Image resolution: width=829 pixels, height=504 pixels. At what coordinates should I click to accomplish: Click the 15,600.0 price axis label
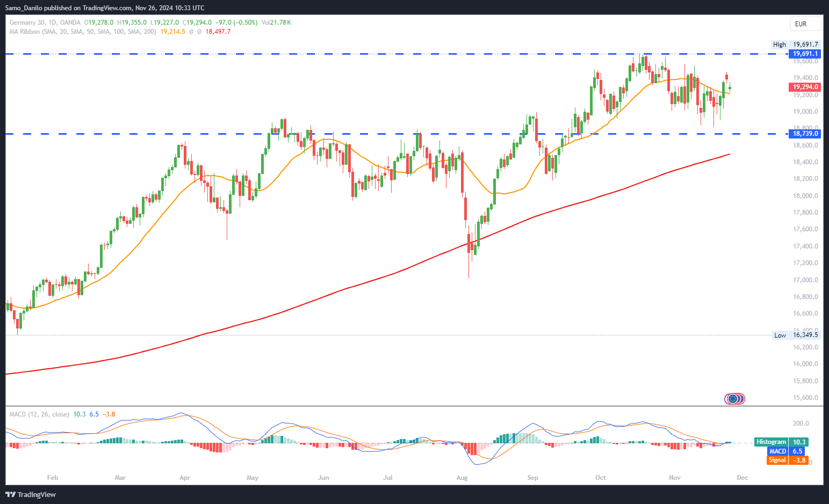(x=805, y=398)
